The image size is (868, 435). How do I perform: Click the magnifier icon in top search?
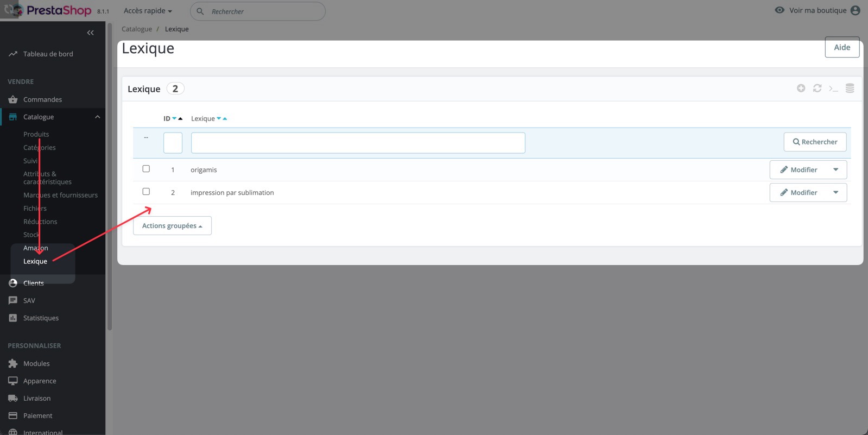point(200,11)
